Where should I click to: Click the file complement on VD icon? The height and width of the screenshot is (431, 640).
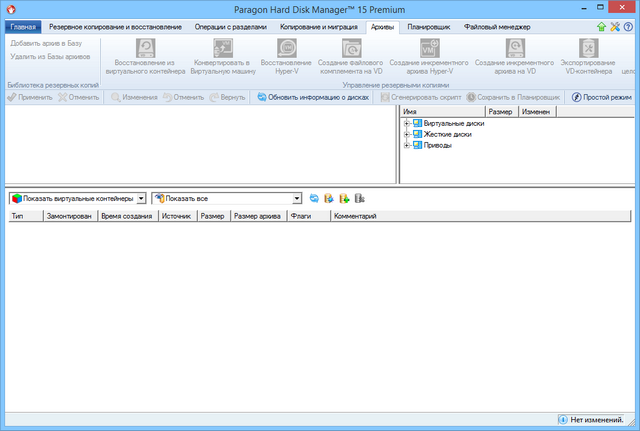(350, 47)
